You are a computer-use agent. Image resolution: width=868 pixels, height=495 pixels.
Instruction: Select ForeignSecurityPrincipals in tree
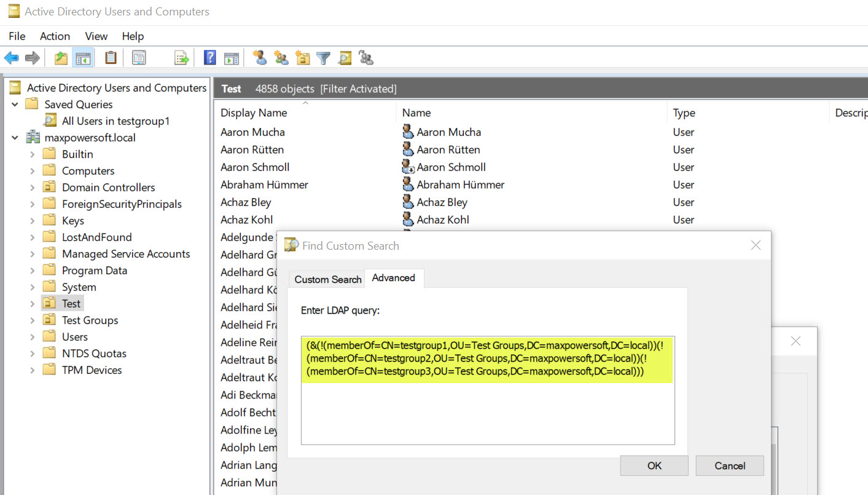[122, 204]
